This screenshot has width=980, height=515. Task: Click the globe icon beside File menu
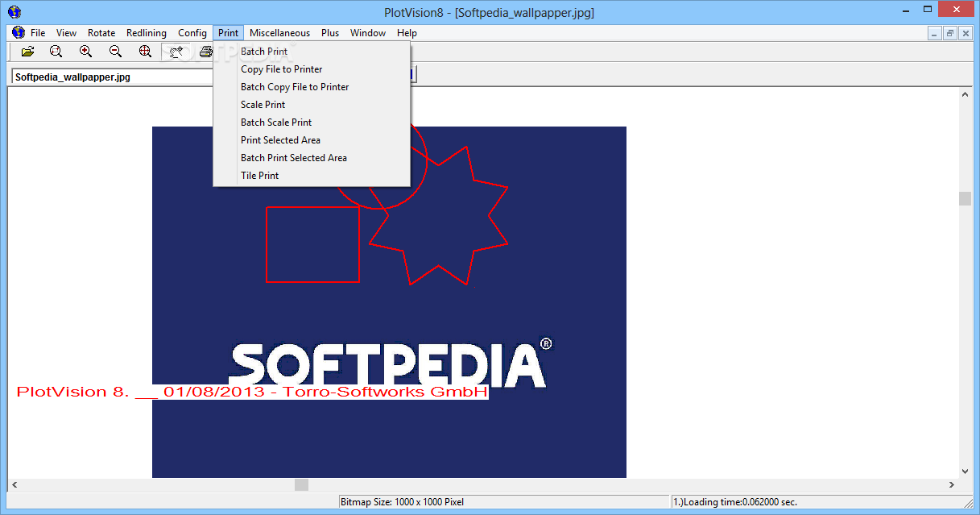pos(19,33)
